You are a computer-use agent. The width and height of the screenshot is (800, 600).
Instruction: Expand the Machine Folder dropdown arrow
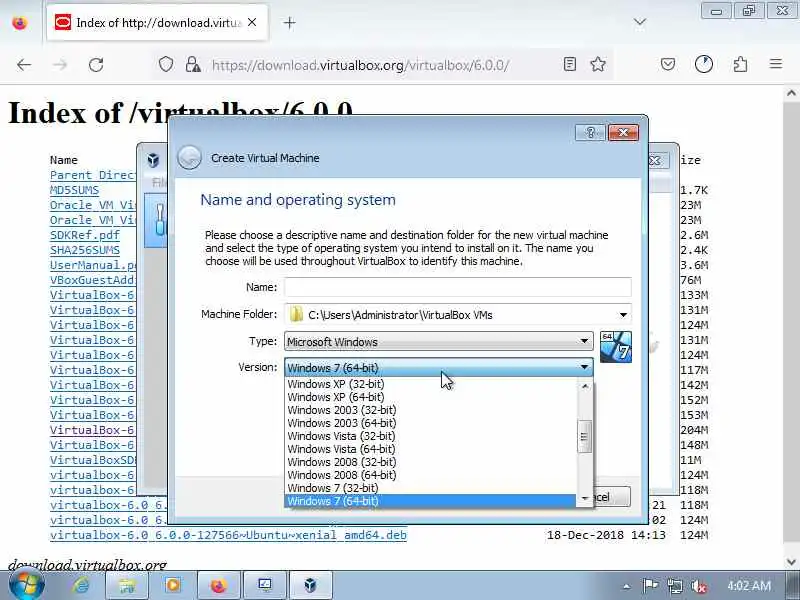pyautogui.click(x=623, y=315)
